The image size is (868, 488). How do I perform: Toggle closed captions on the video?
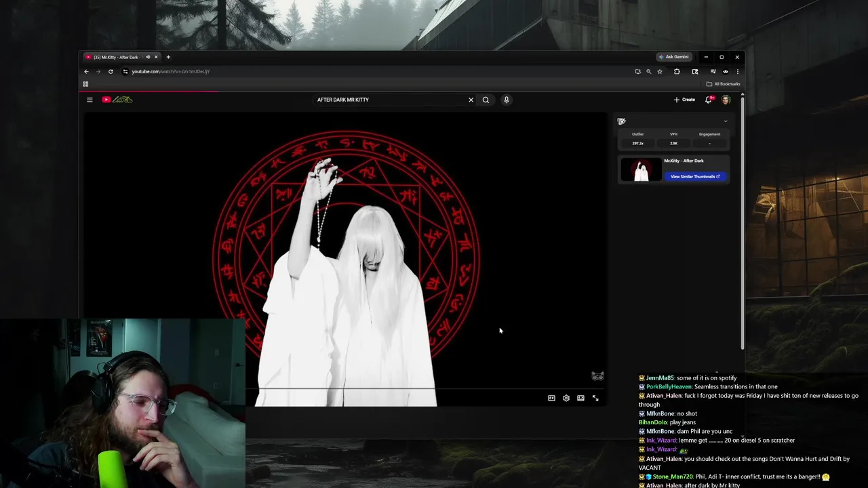551,398
